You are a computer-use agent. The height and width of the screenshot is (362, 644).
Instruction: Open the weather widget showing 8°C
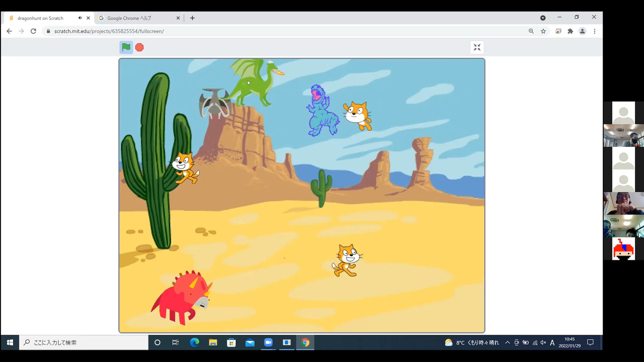pos(472,343)
